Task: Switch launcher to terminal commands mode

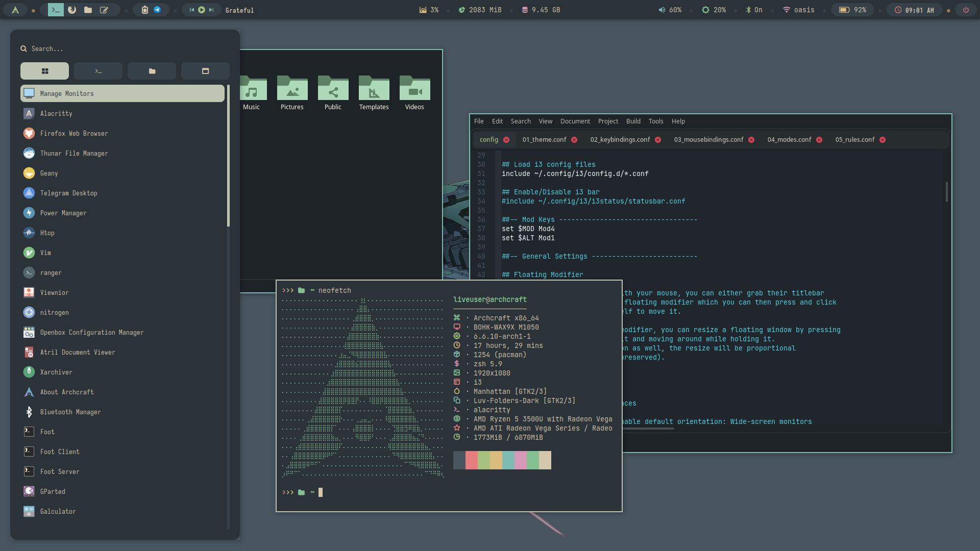Action: pos(98,71)
